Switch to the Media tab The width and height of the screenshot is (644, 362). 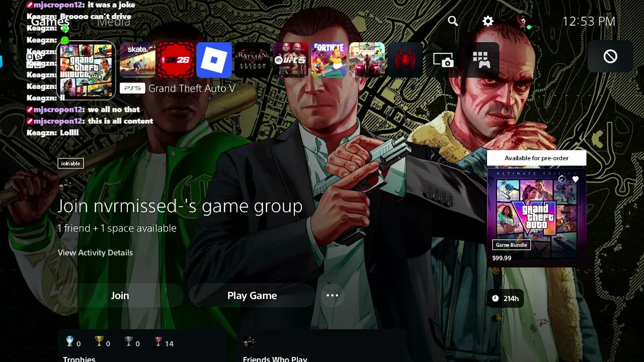(114, 21)
